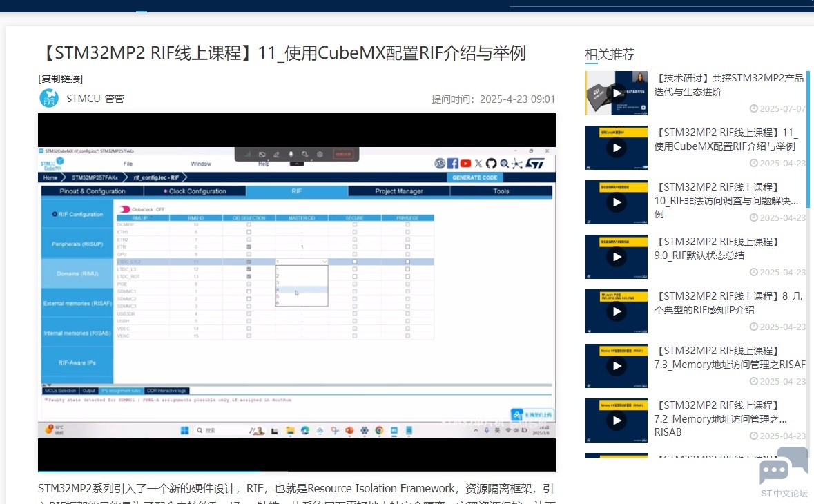Choose option 6 in the Master CID list
The height and width of the screenshot is (504, 814).
(302, 302)
